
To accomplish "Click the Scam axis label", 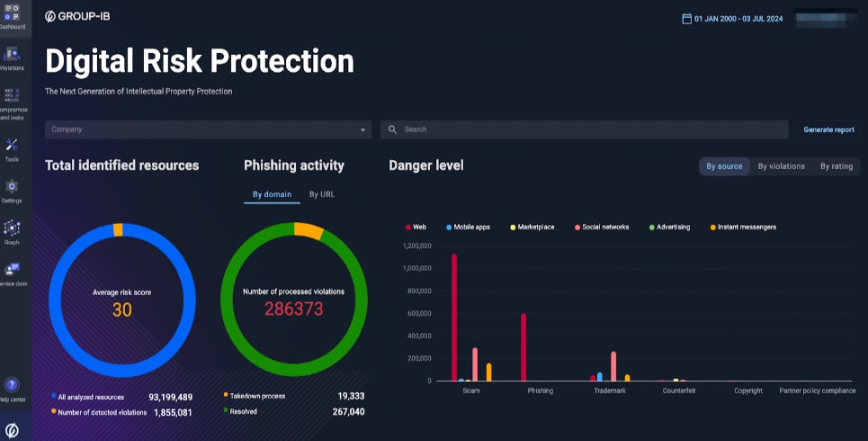I will point(471,391).
